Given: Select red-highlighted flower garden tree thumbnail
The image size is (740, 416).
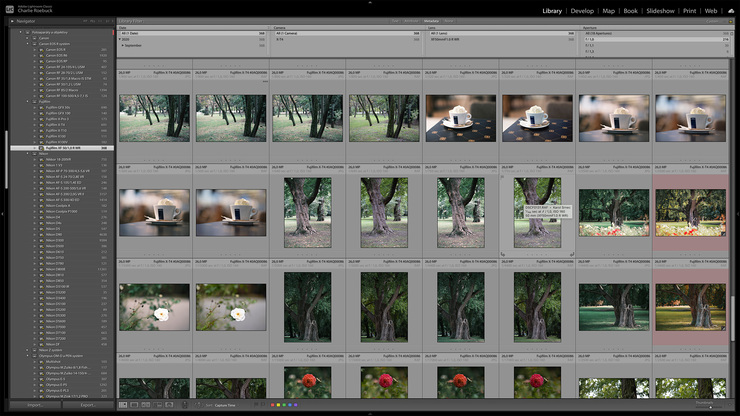Looking at the screenshot, I should coord(690,212).
